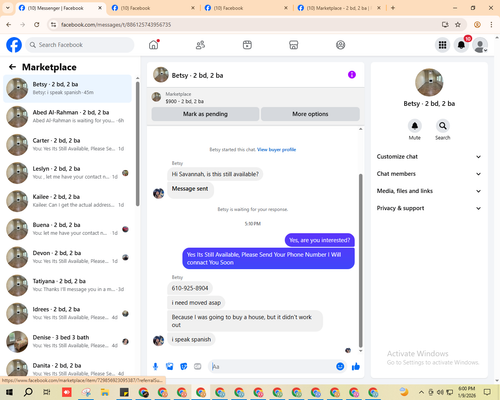The image size is (500, 400).
Task: Open Denise 3 bed 3 bath conversation
Action: click(x=68, y=341)
